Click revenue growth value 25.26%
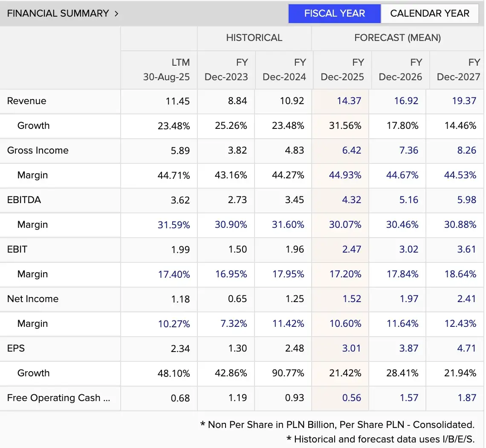The height and width of the screenshot is (448, 486). point(231,125)
